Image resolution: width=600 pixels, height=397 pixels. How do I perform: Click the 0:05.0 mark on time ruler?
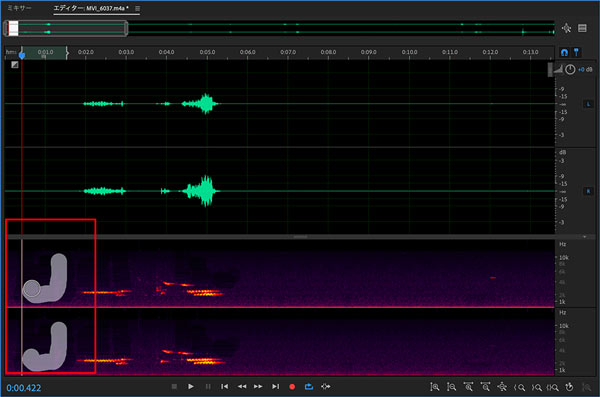207,52
